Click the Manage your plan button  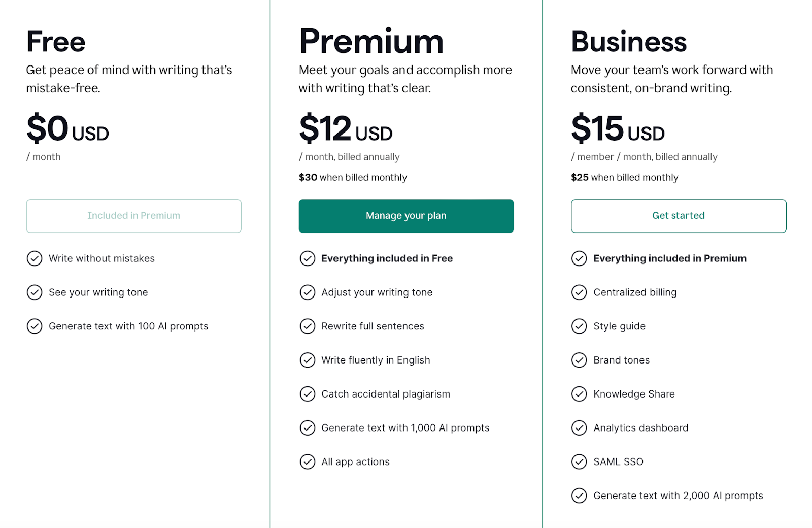[x=406, y=216]
